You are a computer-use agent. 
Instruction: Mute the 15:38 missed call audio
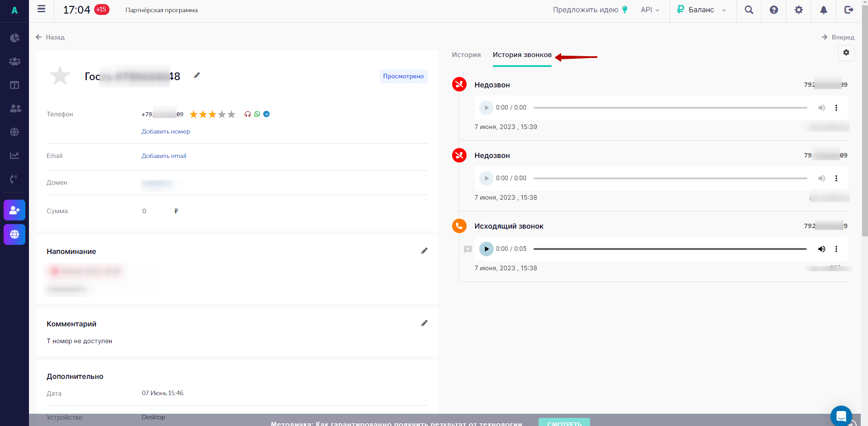pos(822,178)
